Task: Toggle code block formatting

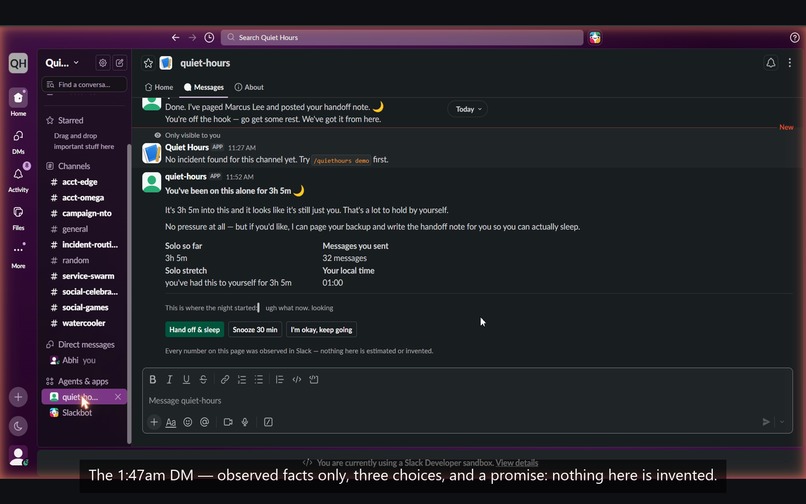Action: tap(314, 380)
